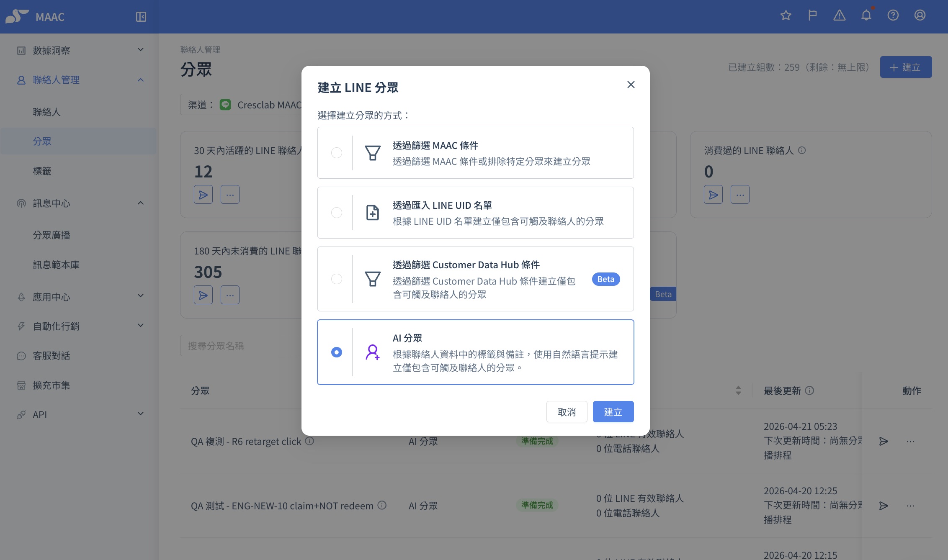Click the Beta badge in Customer Data Hub option

[606, 279]
